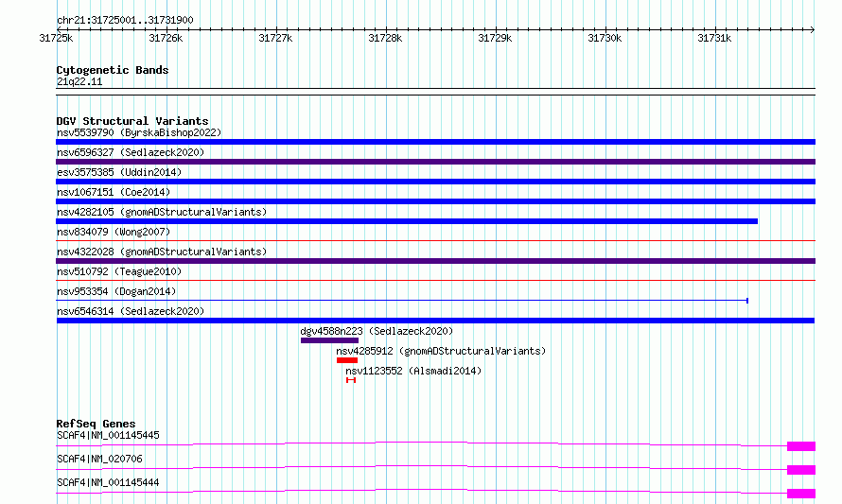Open nsv4285912 (gnomADStructuralVariants) label
This screenshot has height=504, width=842.
click(x=441, y=351)
